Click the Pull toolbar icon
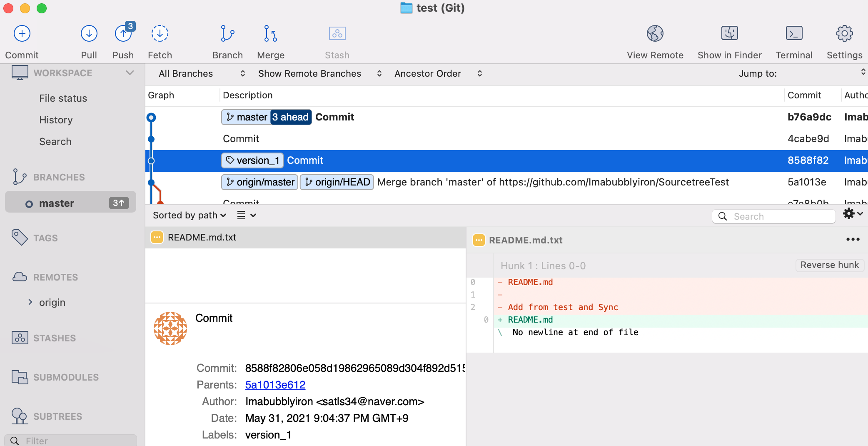 pyautogui.click(x=89, y=34)
